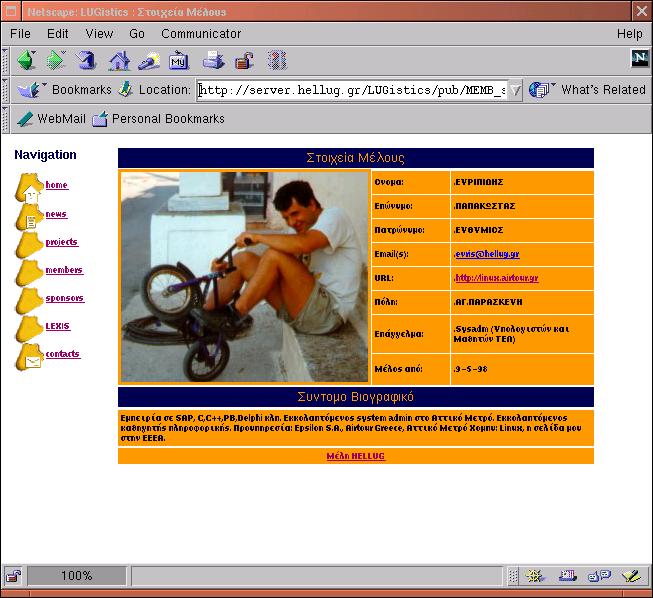Expand the Location URL history dropdown
Viewport: 653px width, 598px height.
coord(515,90)
